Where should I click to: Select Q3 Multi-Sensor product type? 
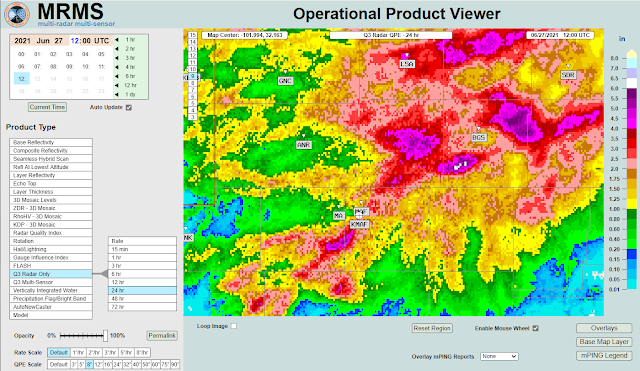pos(51,282)
